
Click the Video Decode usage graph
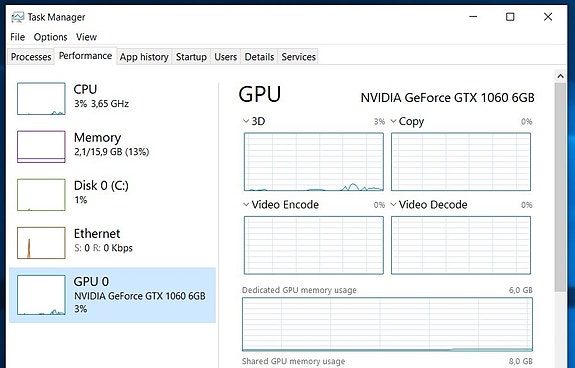(x=461, y=245)
